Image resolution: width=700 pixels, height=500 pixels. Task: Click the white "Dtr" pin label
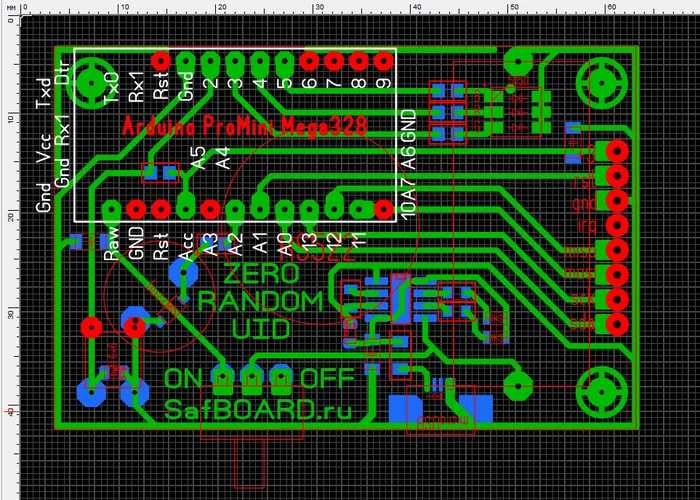click(62, 73)
